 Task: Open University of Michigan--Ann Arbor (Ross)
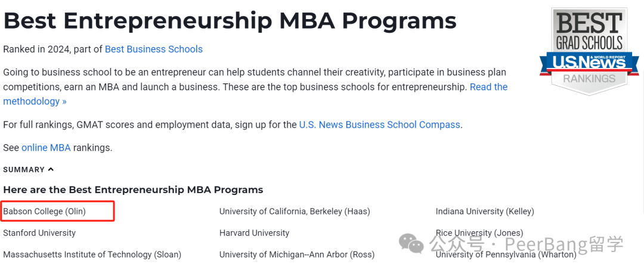297,255
